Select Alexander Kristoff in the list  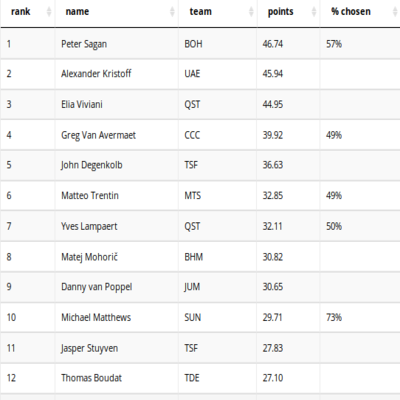coord(96,74)
